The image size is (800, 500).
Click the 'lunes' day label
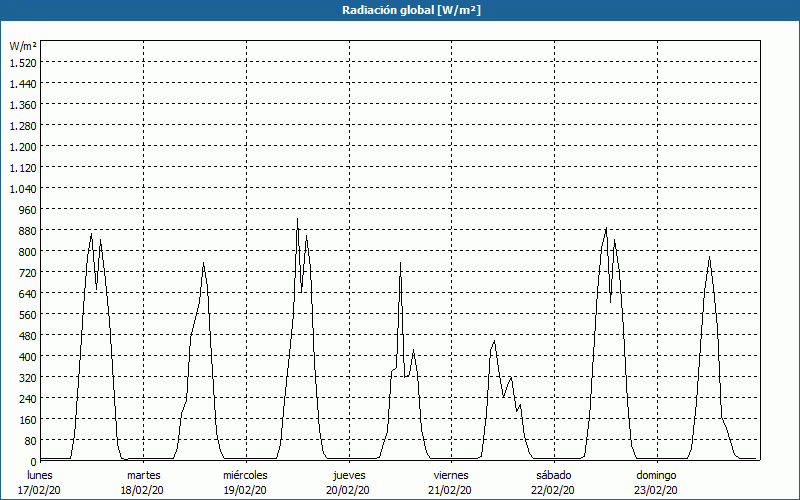click(40, 475)
